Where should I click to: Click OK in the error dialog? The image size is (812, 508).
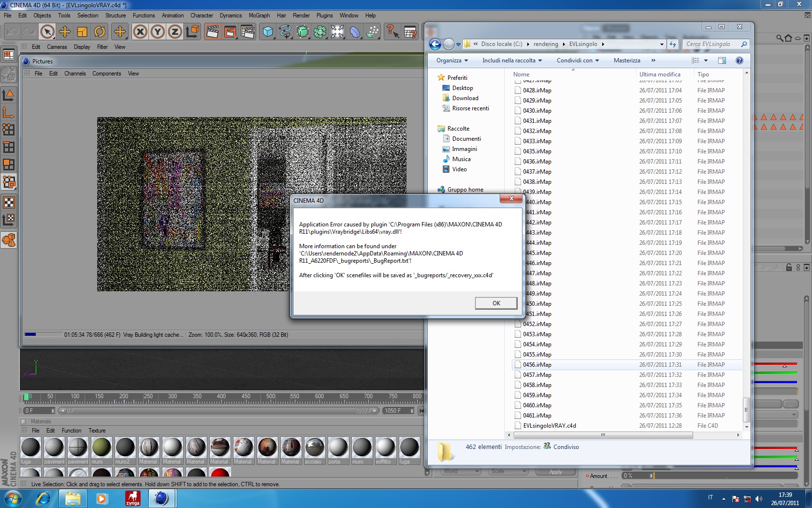496,303
